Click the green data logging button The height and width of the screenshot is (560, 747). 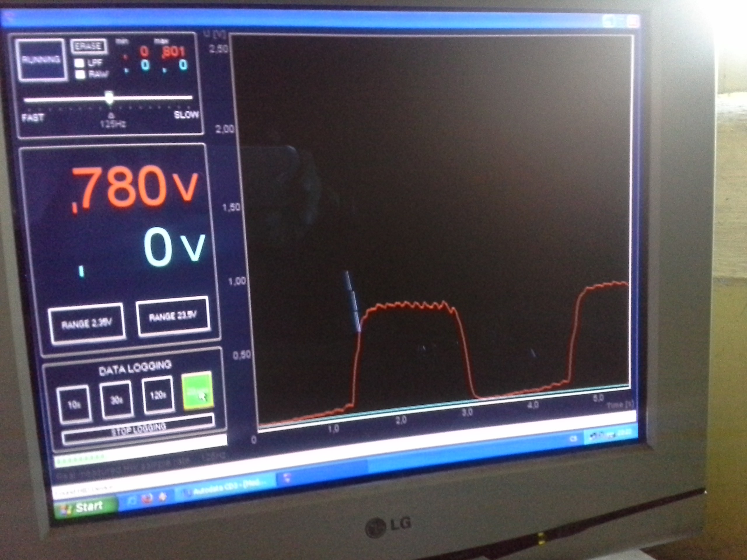pos(197,391)
